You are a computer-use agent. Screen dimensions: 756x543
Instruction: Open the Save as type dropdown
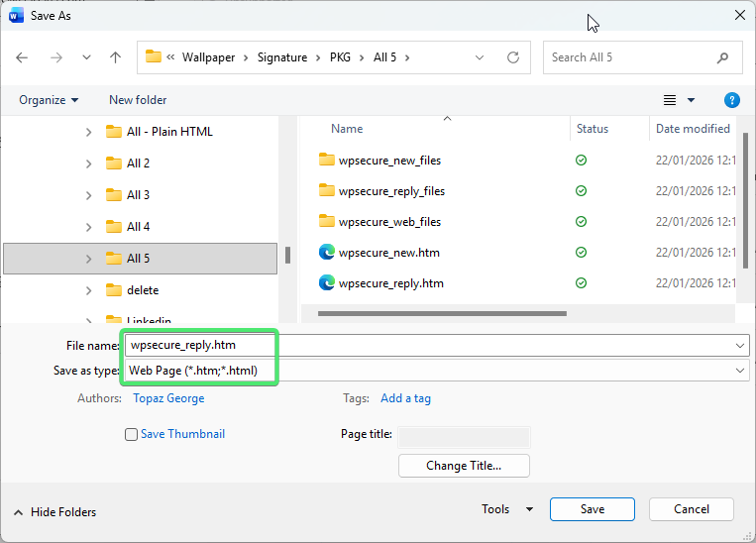740,371
